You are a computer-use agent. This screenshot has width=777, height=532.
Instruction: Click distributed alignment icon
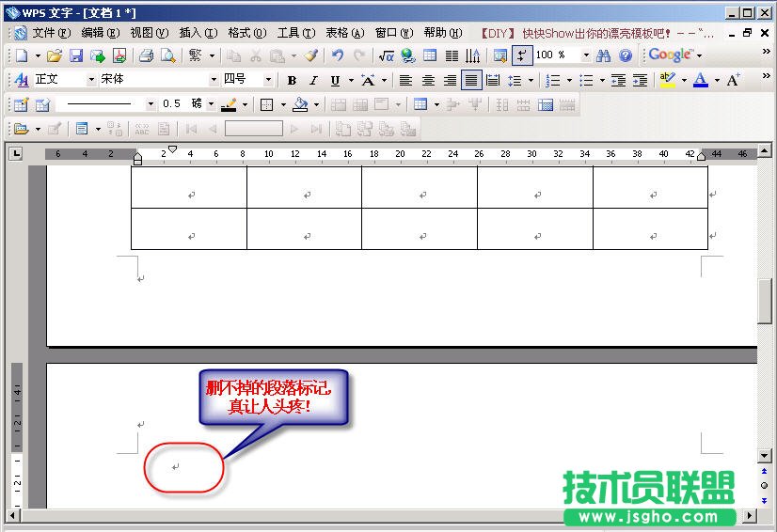click(493, 80)
